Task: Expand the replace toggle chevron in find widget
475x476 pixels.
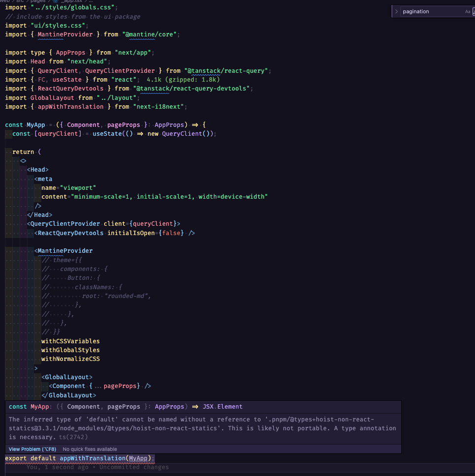Action: coord(396,11)
